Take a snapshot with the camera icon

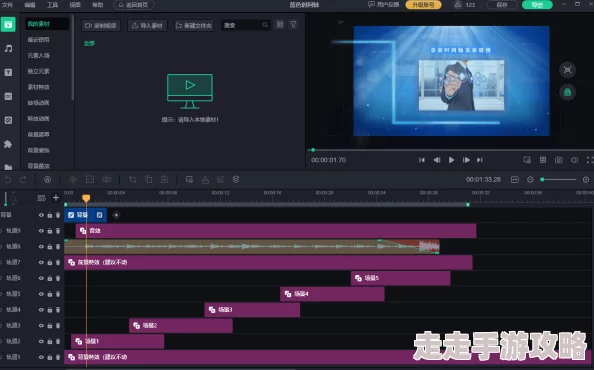(559, 160)
